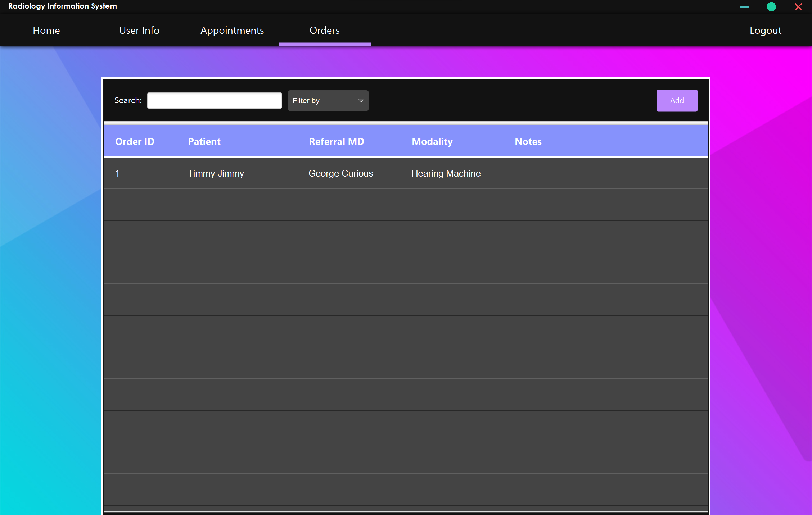Viewport: 812px width, 515px height.
Task: Click the Patient column header
Action: click(x=204, y=142)
